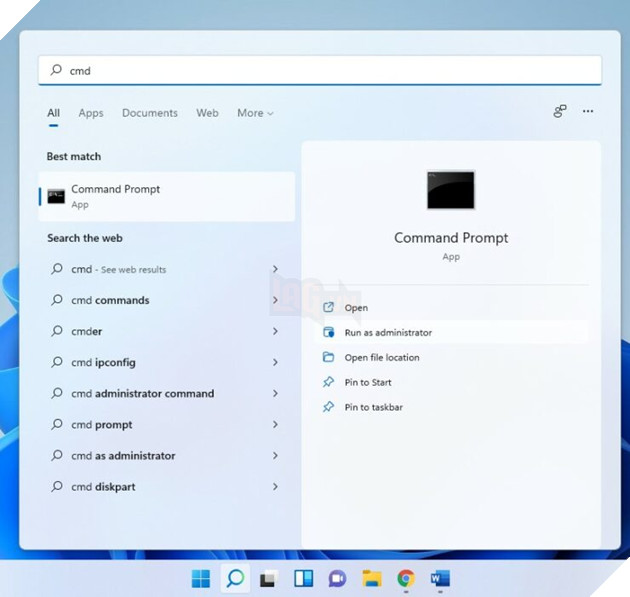Select the Command Prompt best match result

[x=167, y=196]
